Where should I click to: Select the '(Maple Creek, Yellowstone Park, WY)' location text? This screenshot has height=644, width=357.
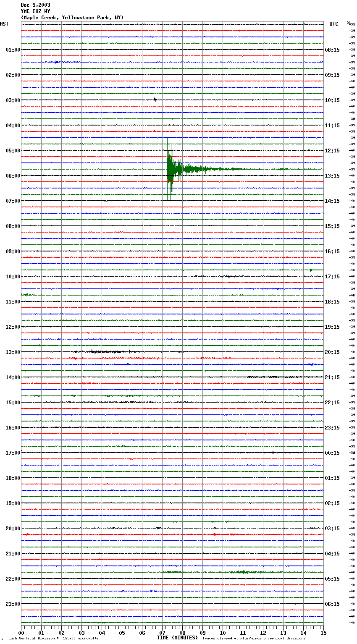tap(72, 18)
